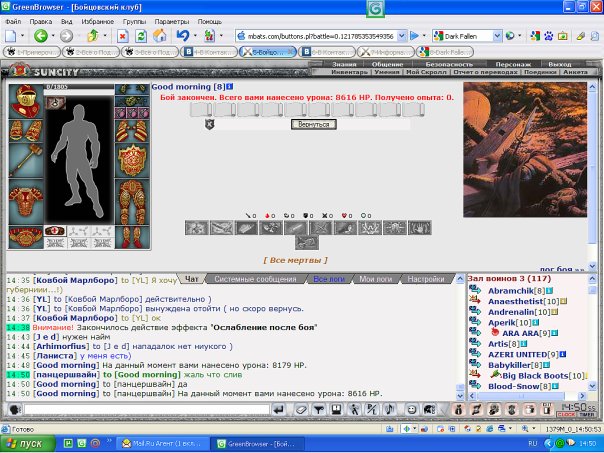Open the Back history dropdown arrow
Viewport: 604px width, 453px height.
(53, 36)
